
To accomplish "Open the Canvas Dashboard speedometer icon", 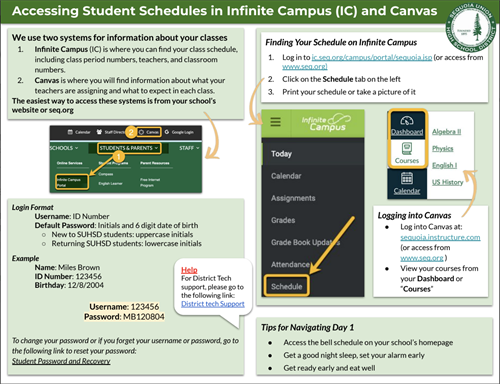I will 407,121.
